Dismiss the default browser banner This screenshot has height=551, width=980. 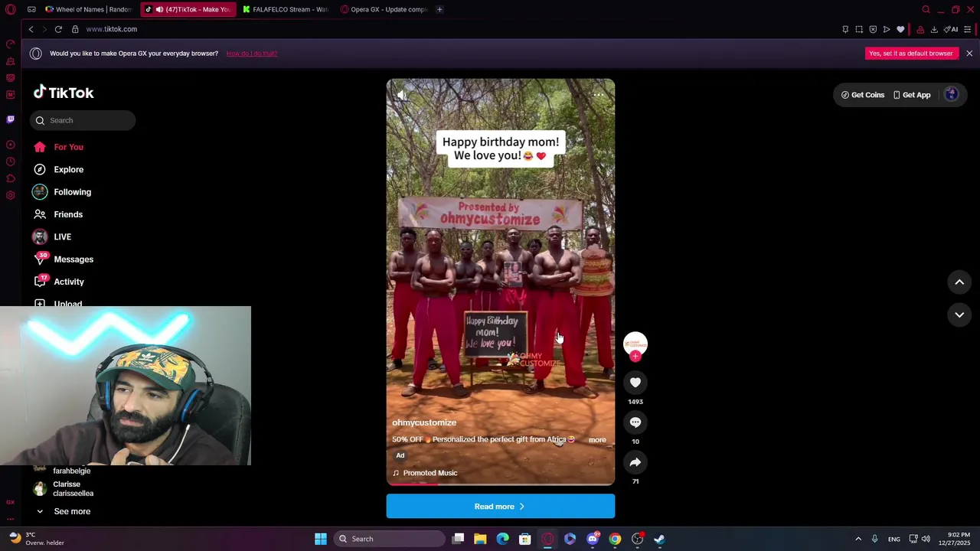[969, 54]
